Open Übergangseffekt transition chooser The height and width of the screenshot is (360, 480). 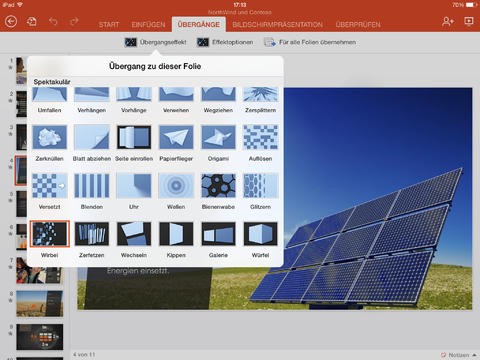155,42
